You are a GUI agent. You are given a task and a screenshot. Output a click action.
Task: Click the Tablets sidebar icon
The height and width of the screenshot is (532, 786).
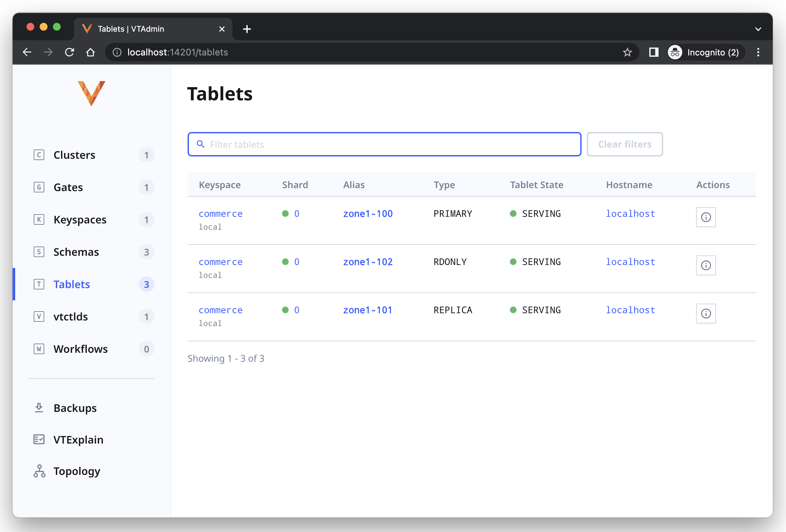tap(39, 284)
